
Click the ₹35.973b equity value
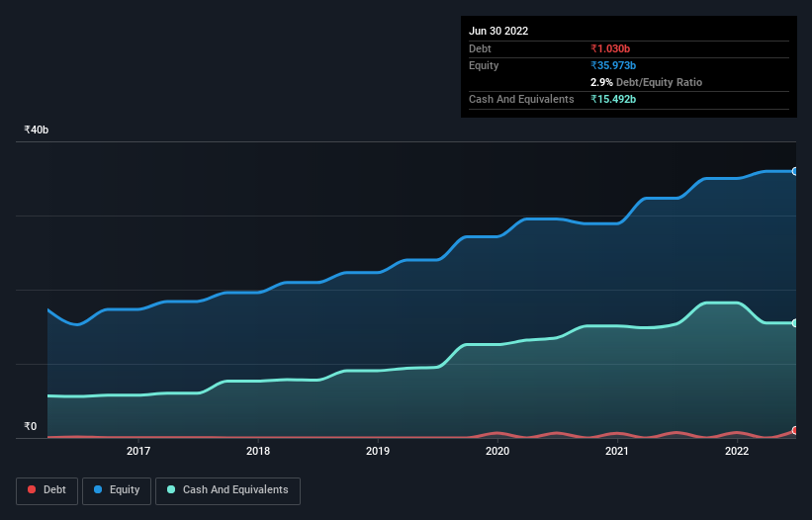click(x=613, y=65)
